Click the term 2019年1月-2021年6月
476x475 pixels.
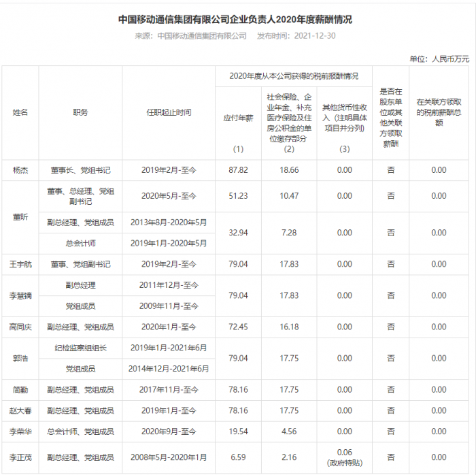coord(169,348)
